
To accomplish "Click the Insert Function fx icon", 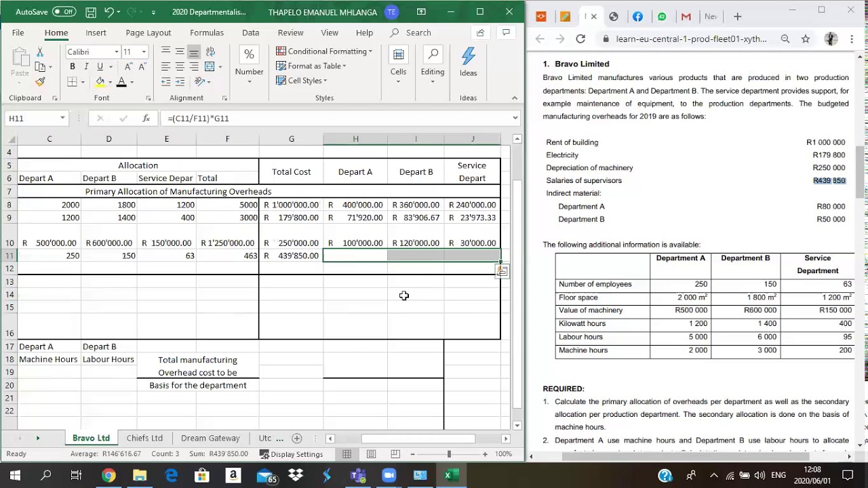I will click(146, 118).
